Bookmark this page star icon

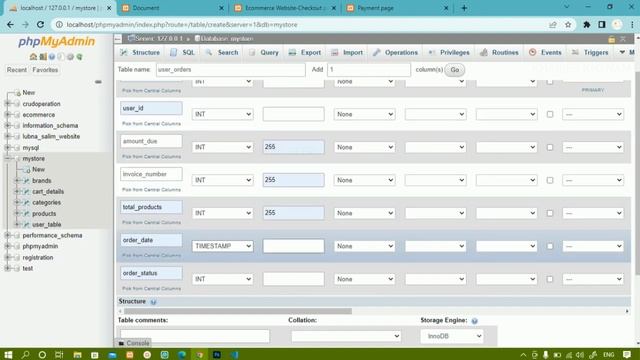pos(568,24)
